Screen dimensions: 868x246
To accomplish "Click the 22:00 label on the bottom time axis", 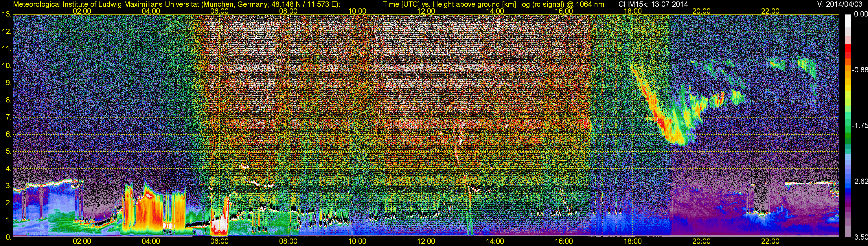I will (x=770, y=241).
